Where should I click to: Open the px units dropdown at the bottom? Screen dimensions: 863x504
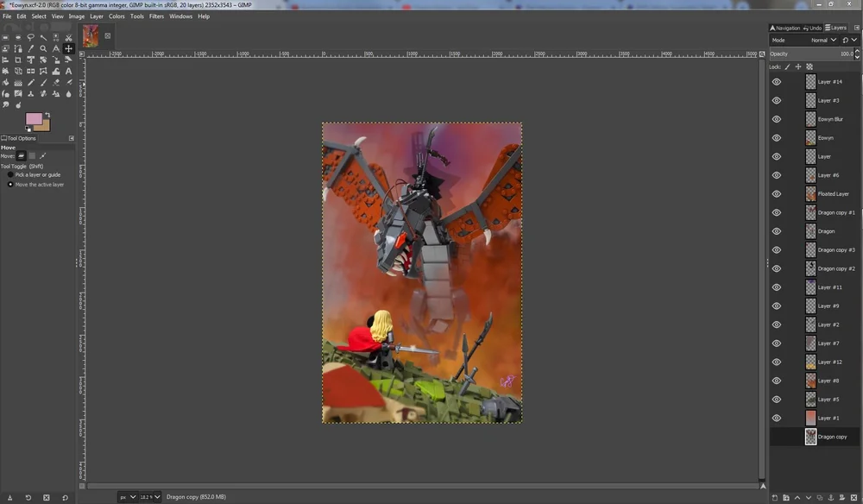coord(134,496)
